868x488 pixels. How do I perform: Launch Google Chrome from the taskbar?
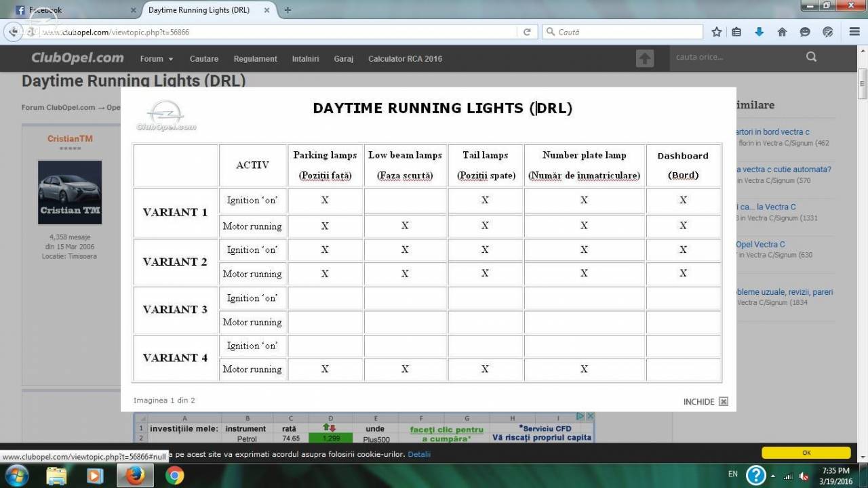(x=174, y=475)
